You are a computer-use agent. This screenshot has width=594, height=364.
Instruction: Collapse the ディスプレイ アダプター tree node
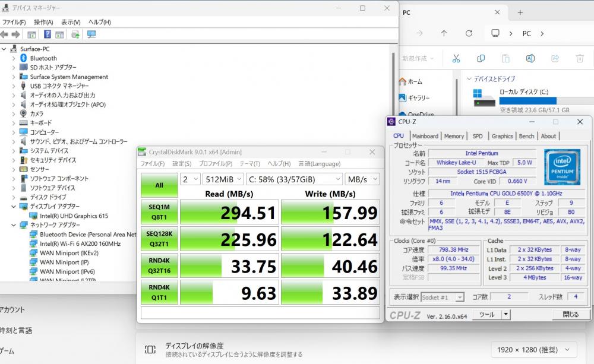pyautogui.click(x=14, y=207)
